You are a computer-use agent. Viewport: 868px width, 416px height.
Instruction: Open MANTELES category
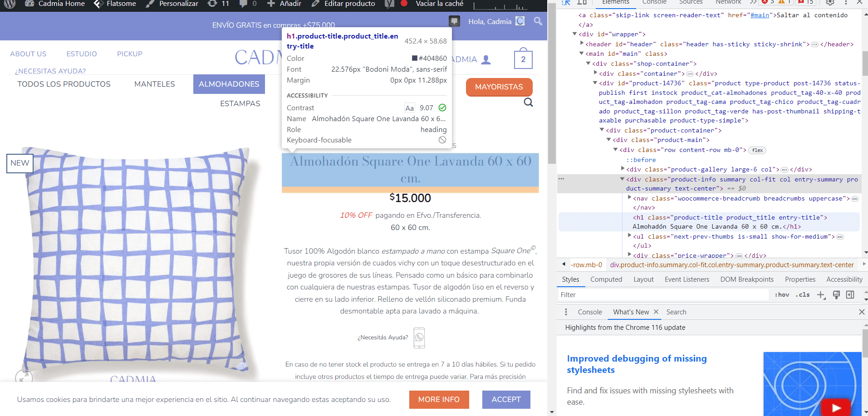[155, 84]
